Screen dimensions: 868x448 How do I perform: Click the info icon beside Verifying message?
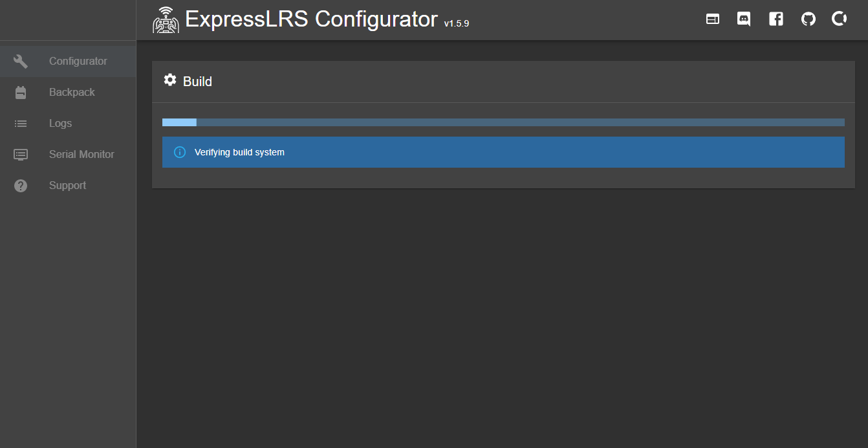tap(180, 152)
